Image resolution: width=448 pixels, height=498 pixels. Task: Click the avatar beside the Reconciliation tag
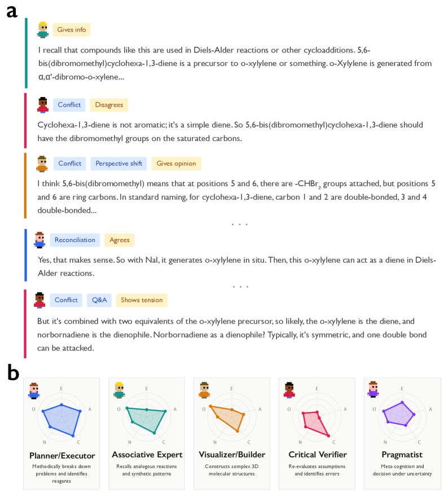pos(39,240)
